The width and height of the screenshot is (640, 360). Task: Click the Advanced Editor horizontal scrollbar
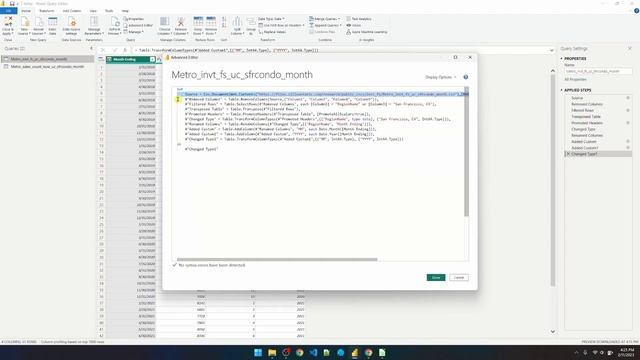(277, 259)
